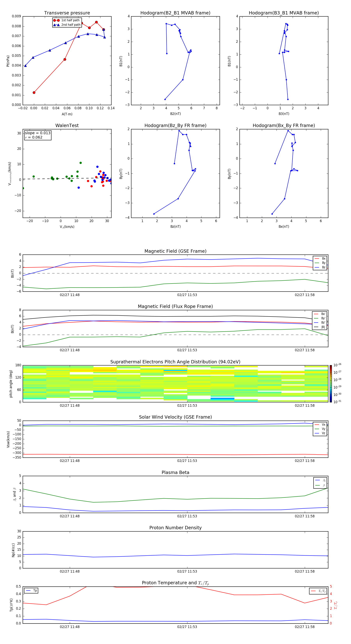This screenshot has width=351, height=644.
Task: Click the 'Hodogram(B3_B1 MVAB frame)' title
Action: pos(284,13)
